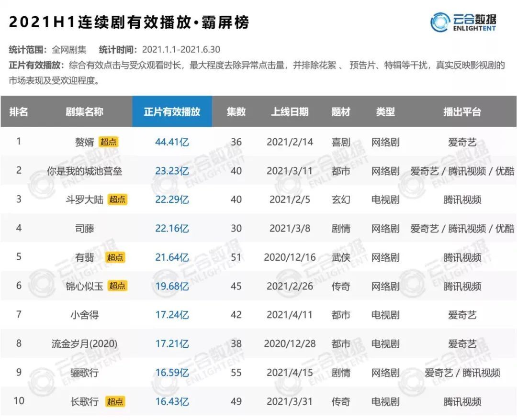Click the 17.24亿 value for 小舍得
517x420 pixels.
(172, 315)
